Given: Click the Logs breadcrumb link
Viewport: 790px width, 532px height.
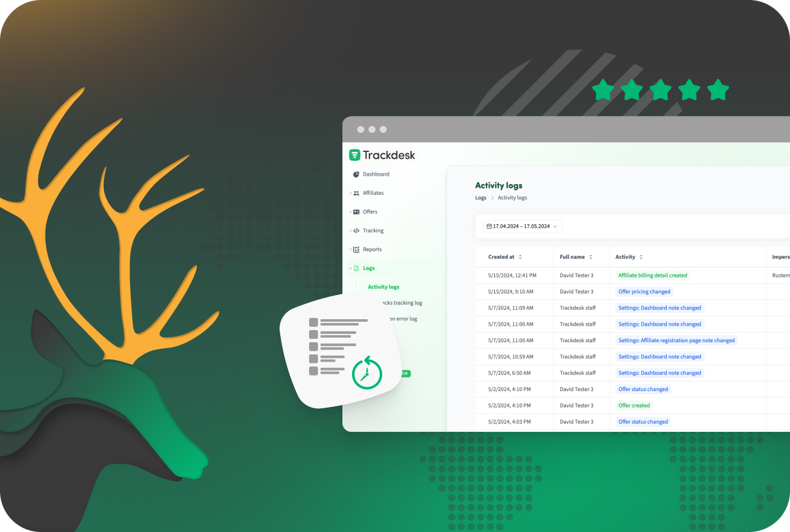Looking at the screenshot, I should coord(481,197).
